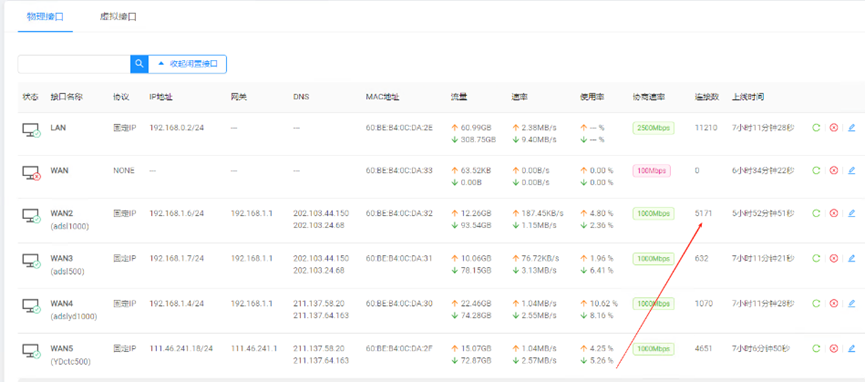This screenshot has height=382, width=865.
Task: Click IP address 192.168.1.7/24
Action: tap(177, 258)
